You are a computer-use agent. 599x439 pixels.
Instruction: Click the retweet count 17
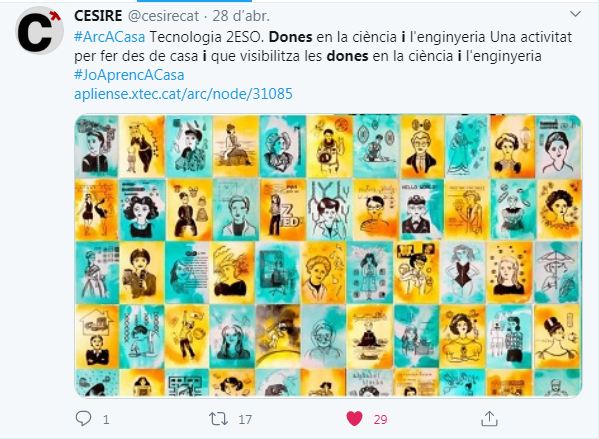pyautogui.click(x=245, y=420)
